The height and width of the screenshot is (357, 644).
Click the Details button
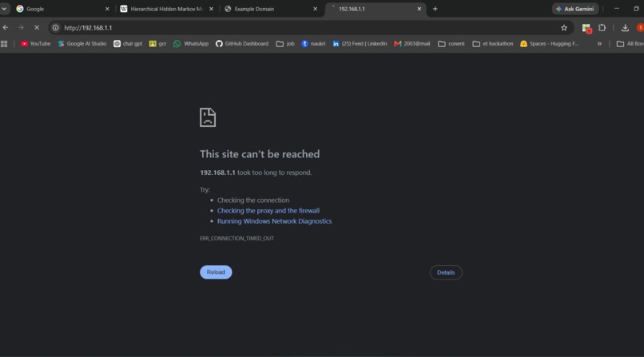pyautogui.click(x=446, y=272)
